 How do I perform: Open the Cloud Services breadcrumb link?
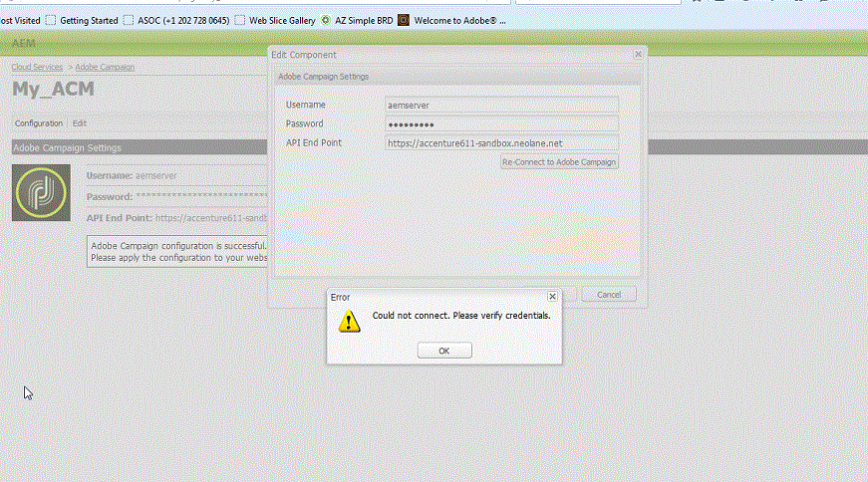pos(37,67)
